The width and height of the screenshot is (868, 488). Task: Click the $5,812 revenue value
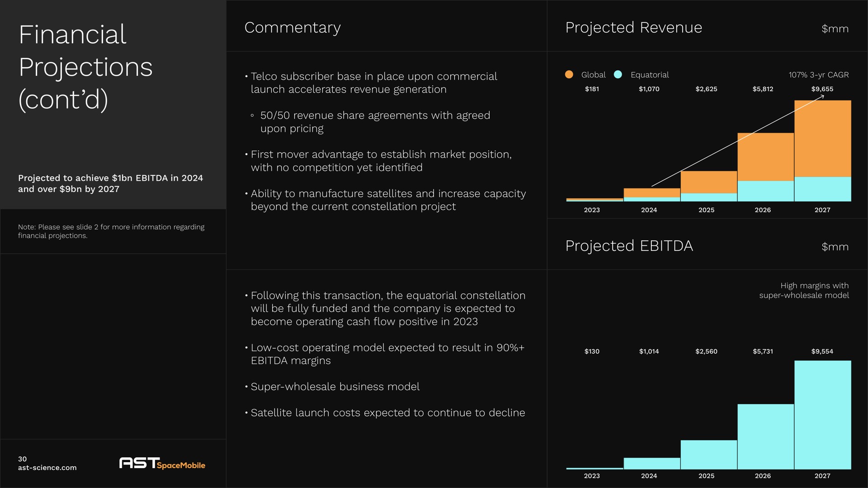click(763, 89)
